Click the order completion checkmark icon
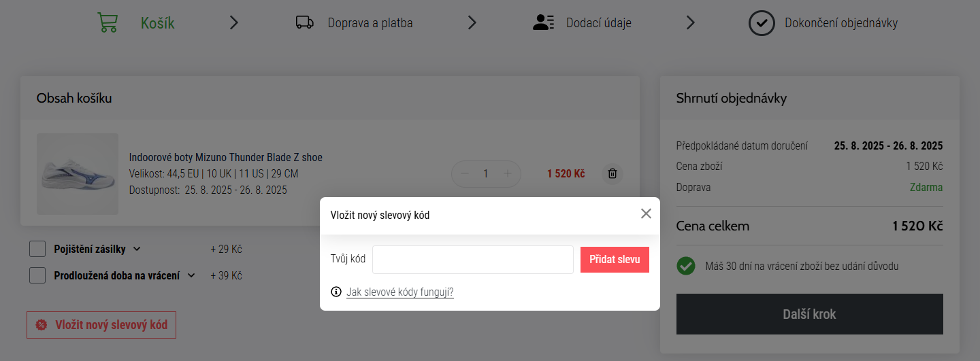Image resolution: width=980 pixels, height=361 pixels. [x=762, y=22]
